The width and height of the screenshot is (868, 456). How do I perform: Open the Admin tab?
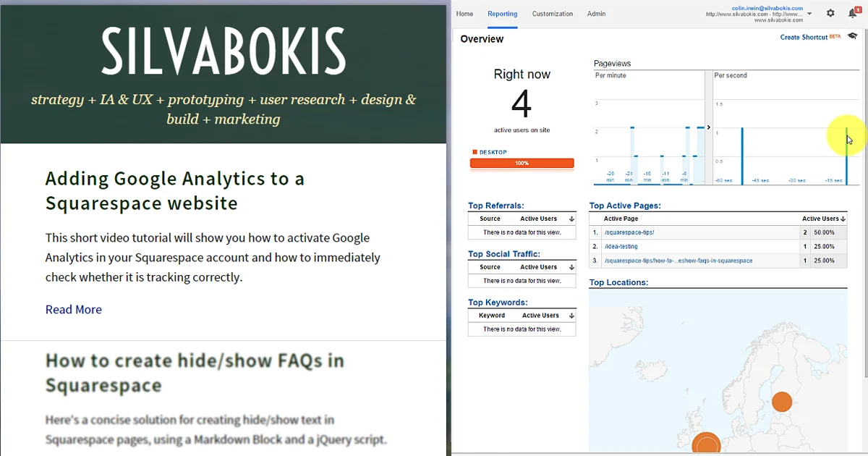point(596,13)
